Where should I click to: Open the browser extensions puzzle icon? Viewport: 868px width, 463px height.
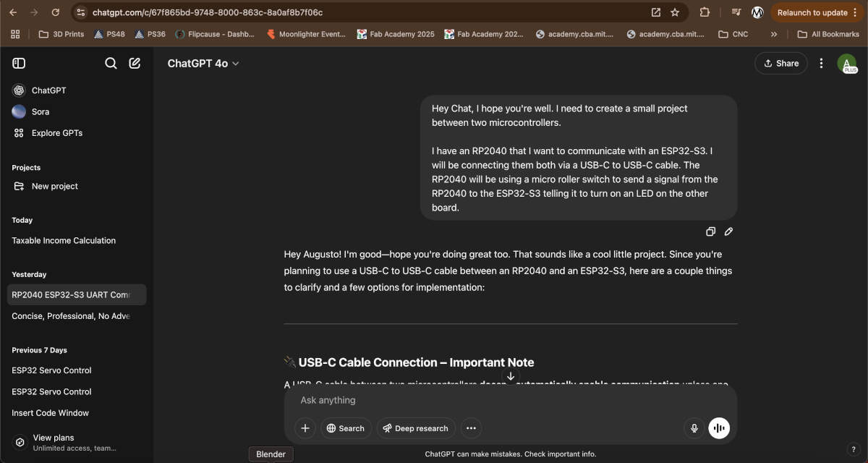(705, 12)
